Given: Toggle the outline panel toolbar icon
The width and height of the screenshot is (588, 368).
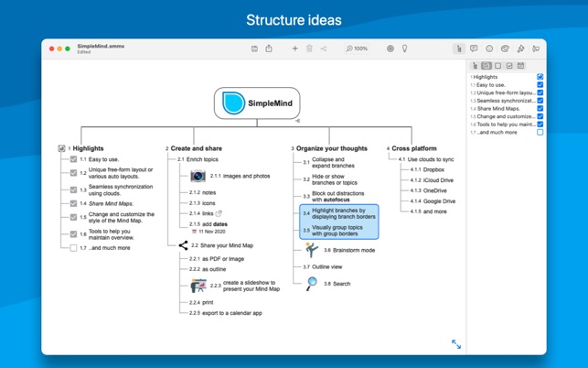Looking at the screenshot, I should pyautogui.click(x=459, y=49).
